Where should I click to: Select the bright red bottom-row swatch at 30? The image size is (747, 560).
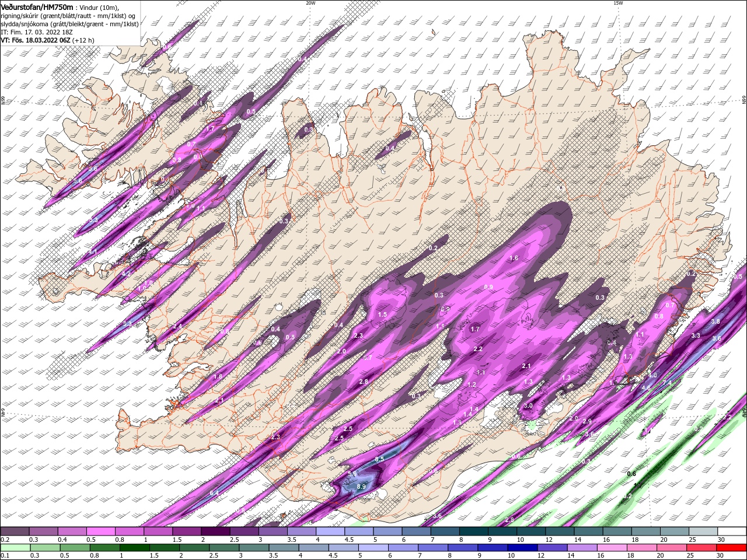pos(731,548)
